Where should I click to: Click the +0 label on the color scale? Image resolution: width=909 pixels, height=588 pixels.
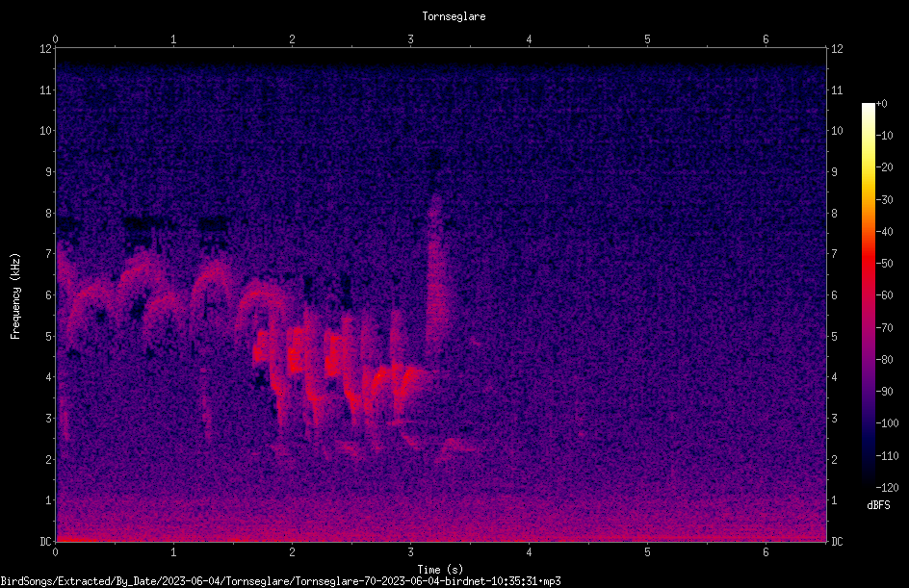coord(881,104)
